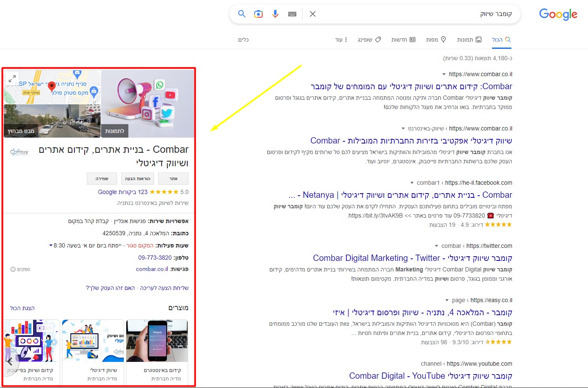The width and height of the screenshot is (588, 388).
Task: Switch to the maps tab (מפות)
Action: 436,40
